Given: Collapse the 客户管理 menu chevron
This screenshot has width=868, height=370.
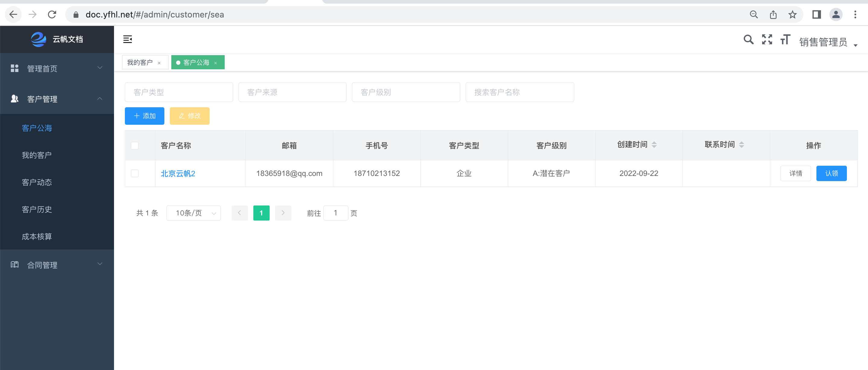Looking at the screenshot, I should (100, 99).
